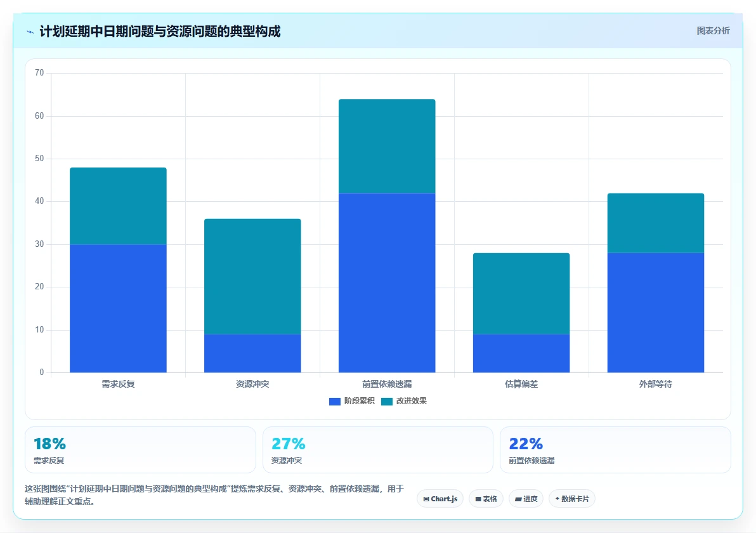This screenshot has width=756, height=533.
Task: Toggle the 阶段累积 legend swatch
Action: click(335, 401)
